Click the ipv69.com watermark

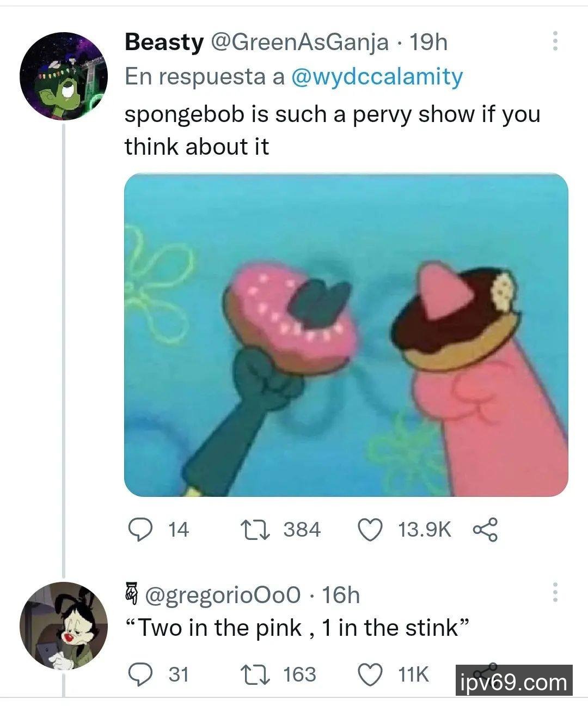[513, 682]
